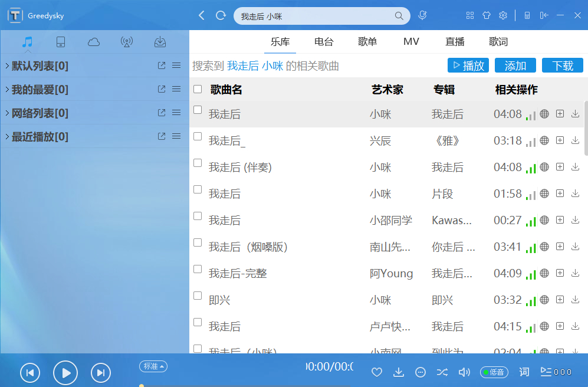The height and width of the screenshot is (387, 588).
Task: Click the blue 下载 button
Action: 563,65
